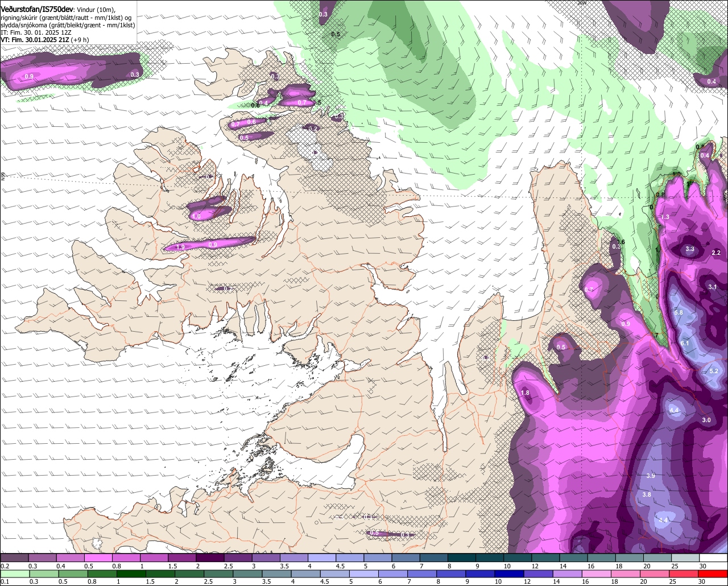Select the bright pink upper legend swatch at 0.5

point(98,558)
